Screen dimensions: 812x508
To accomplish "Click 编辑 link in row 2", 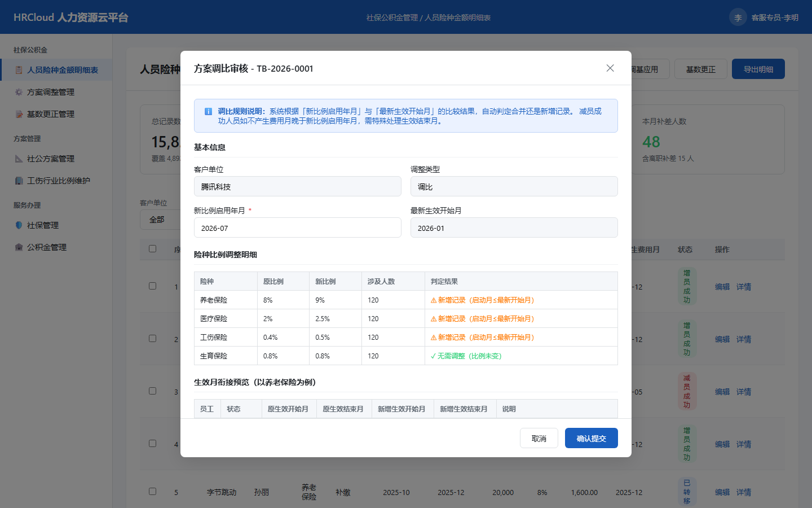I will pos(722,339).
